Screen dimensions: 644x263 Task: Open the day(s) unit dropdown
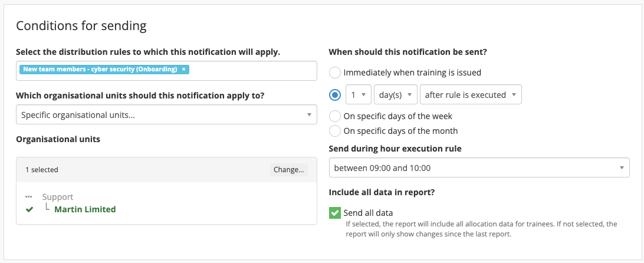(395, 95)
